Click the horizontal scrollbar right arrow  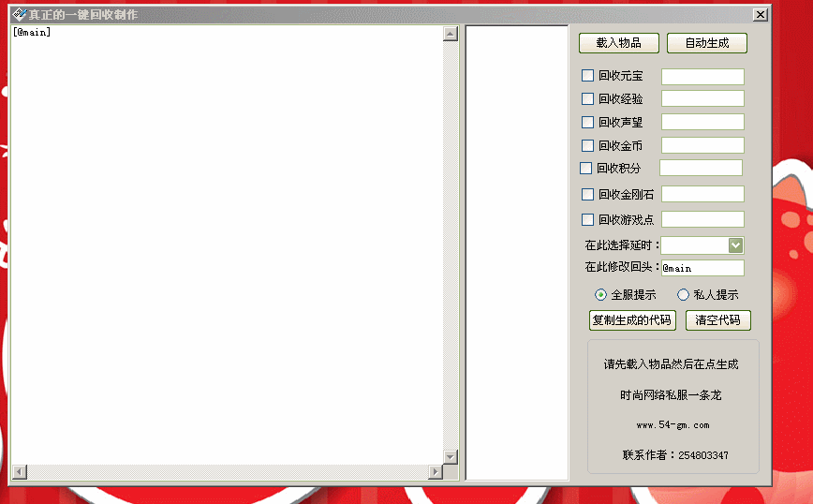coord(435,471)
